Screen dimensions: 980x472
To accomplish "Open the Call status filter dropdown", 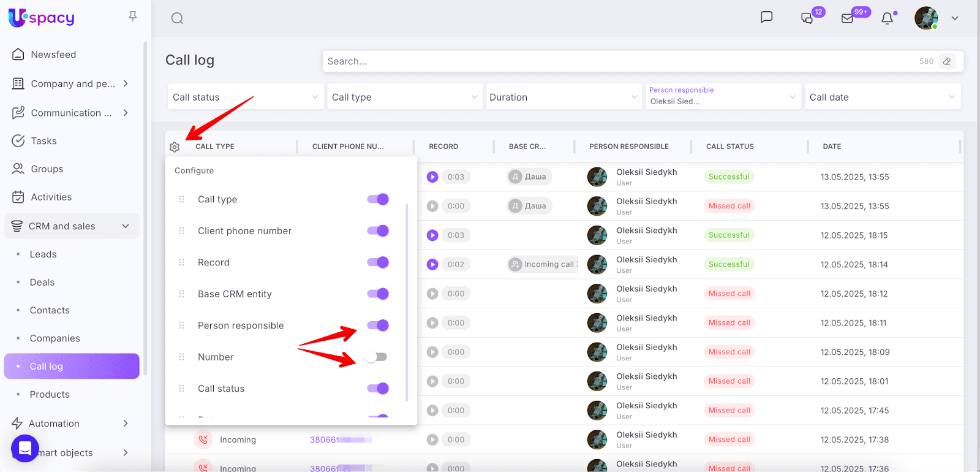I will point(245,97).
